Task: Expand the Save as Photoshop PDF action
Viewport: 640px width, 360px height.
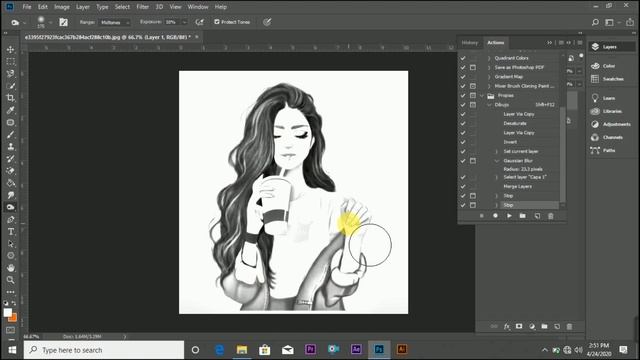Action: pyautogui.click(x=489, y=67)
